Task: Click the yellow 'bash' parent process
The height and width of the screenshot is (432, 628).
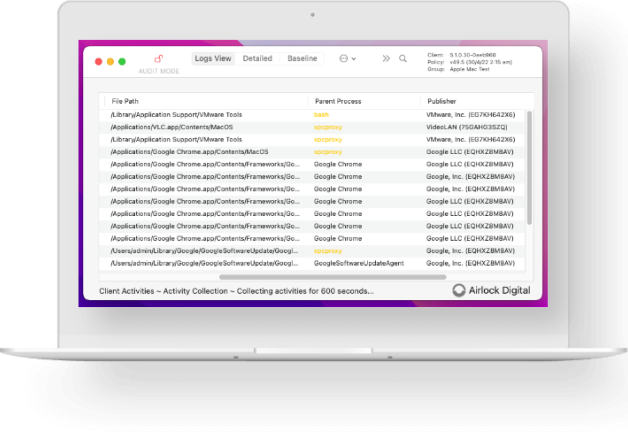Action: (321, 115)
